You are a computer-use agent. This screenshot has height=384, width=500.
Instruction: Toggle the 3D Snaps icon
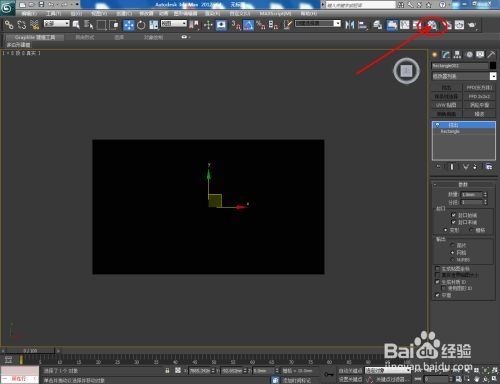[236, 25]
